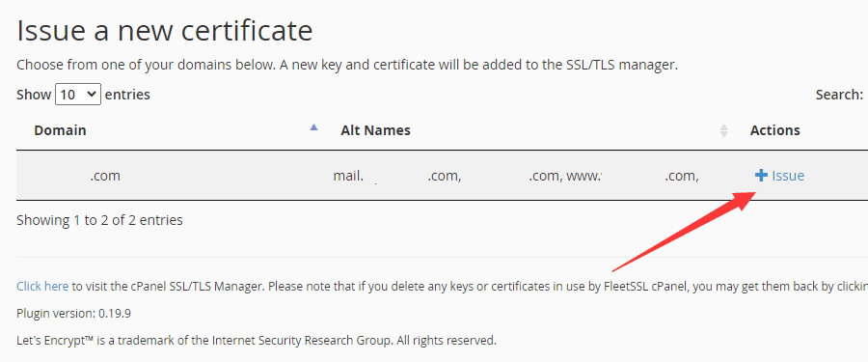Open the Click here SSL/TLS Manager link
Image resolution: width=868 pixels, height=362 pixels.
pos(42,287)
